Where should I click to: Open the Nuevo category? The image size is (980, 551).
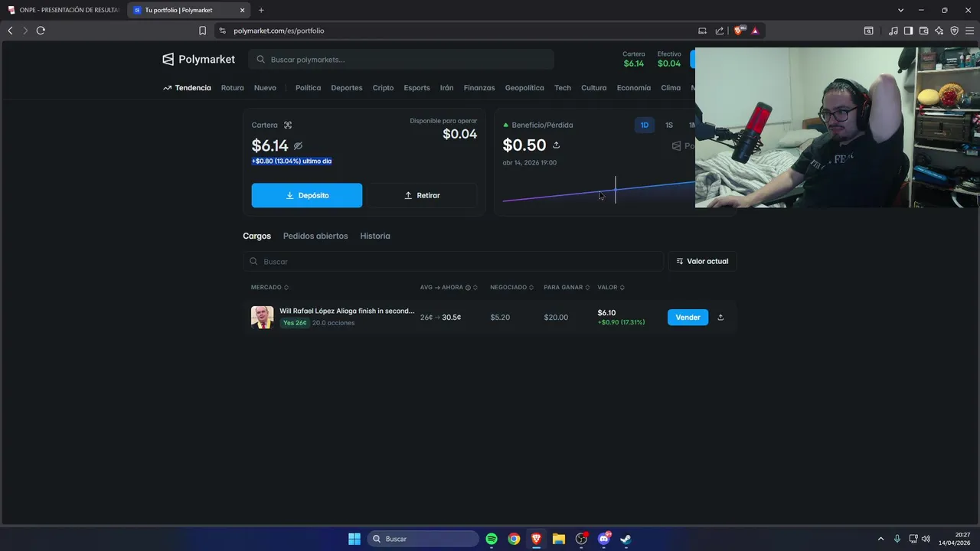click(265, 87)
